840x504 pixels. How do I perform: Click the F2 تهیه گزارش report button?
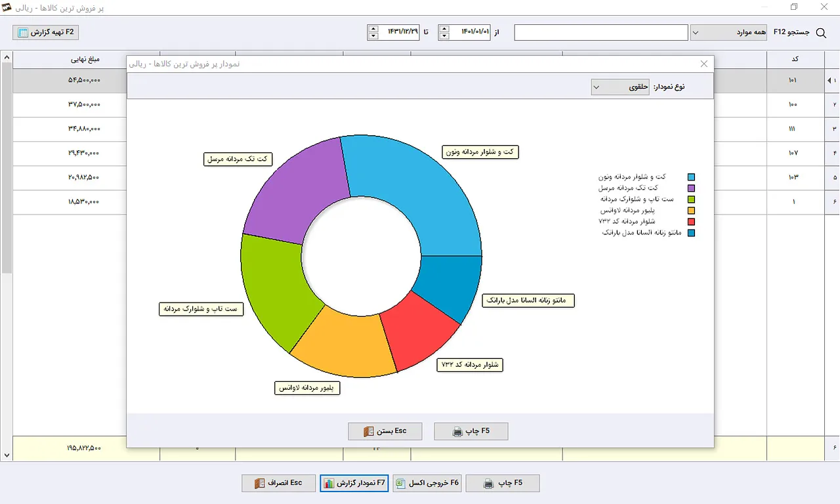click(46, 31)
